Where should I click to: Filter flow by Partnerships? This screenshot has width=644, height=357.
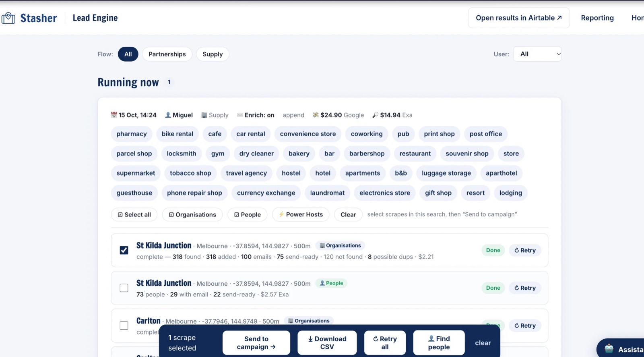[167, 54]
